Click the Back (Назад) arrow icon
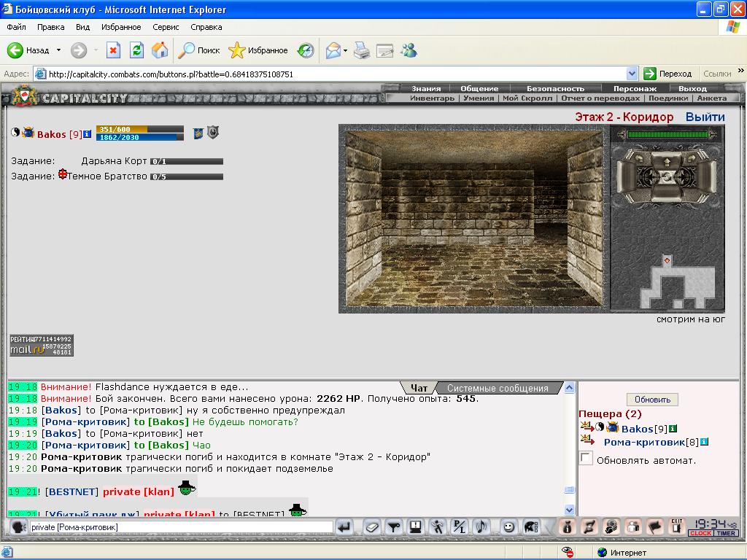This screenshot has width=747, height=560. click(x=15, y=50)
